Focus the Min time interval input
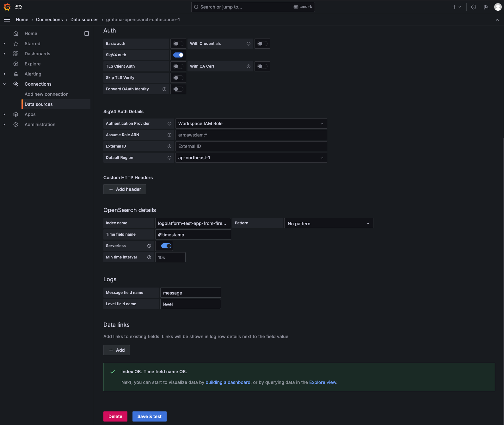Screen dimensions: 504x425 [x=170, y=258]
